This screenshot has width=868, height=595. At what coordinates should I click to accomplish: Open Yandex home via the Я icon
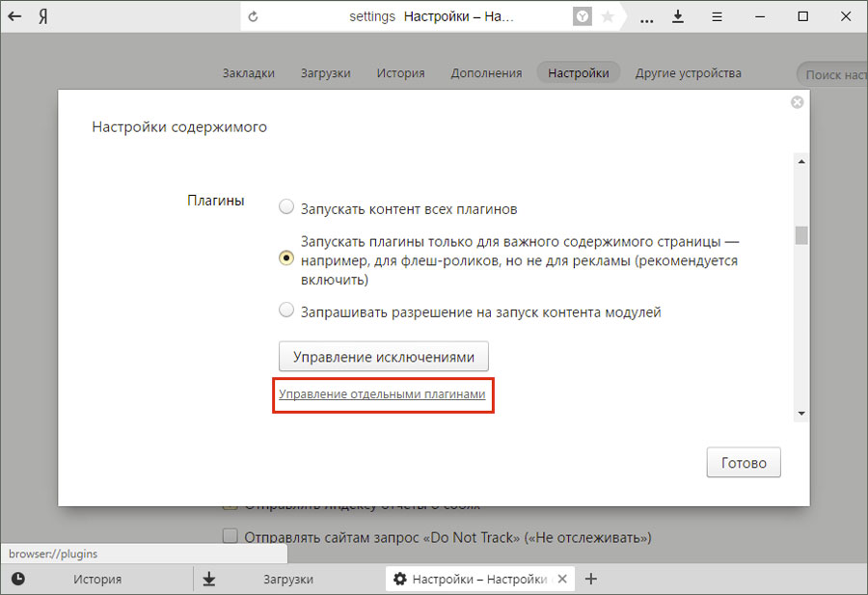pyautogui.click(x=43, y=16)
